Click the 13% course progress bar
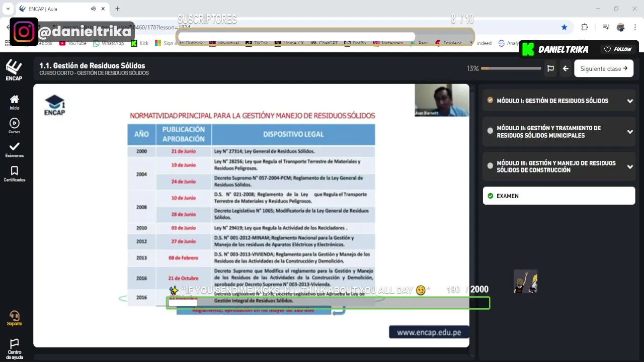Viewport: 644px width, 362px height. [511, 68]
